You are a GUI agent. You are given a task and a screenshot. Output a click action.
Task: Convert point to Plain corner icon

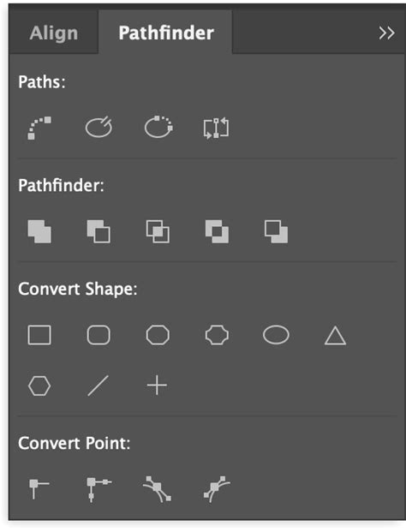[39, 488]
